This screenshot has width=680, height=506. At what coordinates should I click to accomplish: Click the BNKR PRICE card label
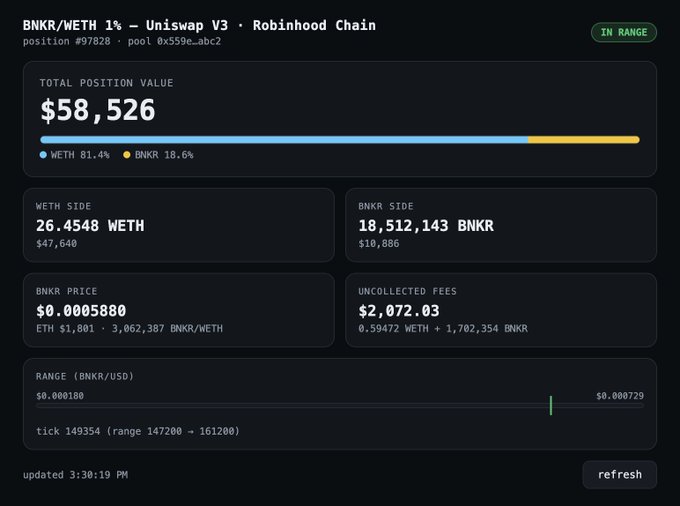66,291
